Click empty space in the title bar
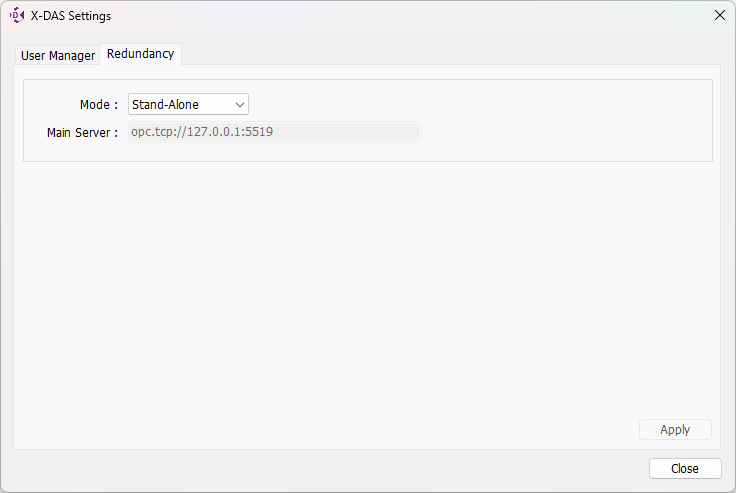Image resolution: width=736 pixels, height=493 pixels. pos(400,15)
